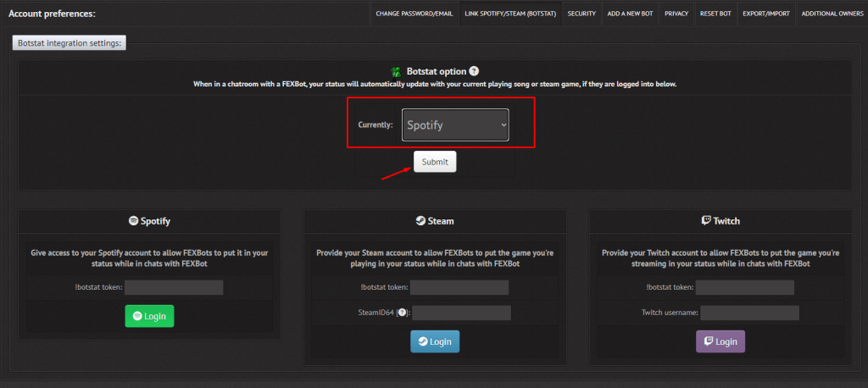Click the green Botstat logo icon
This screenshot has width=868, height=388.
[x=395, y=73]
